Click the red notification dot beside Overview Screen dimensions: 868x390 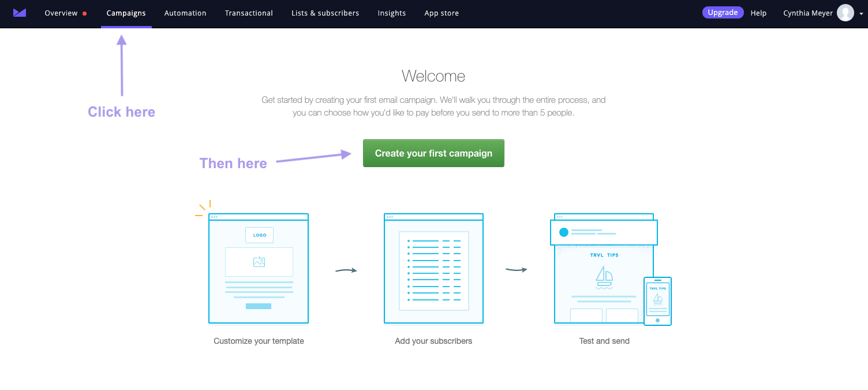(85, 13)
